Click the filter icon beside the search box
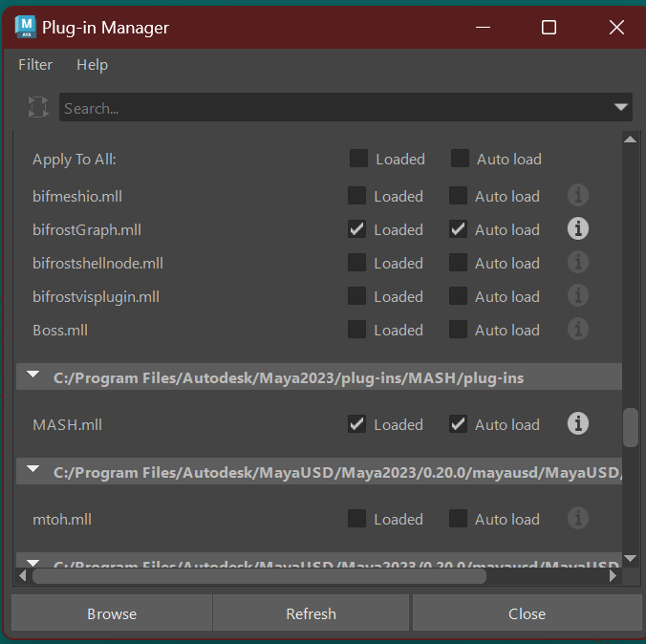 [38, 107]
